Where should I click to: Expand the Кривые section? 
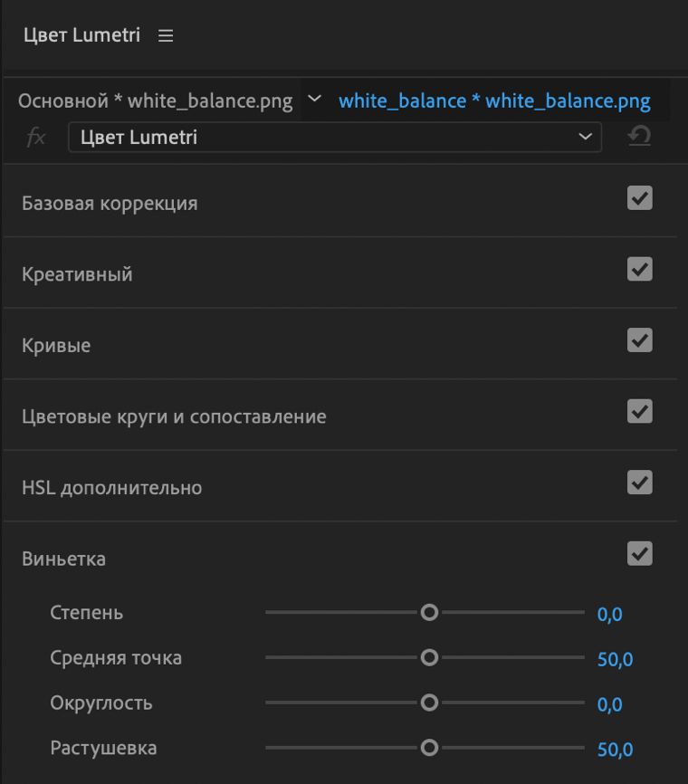(x=56, y=346)
